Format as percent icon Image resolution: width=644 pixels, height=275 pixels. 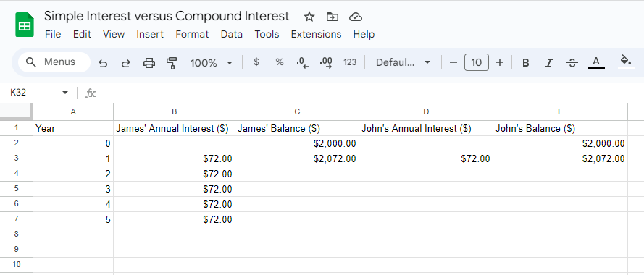pyautogui.click(x=280, y=62)
